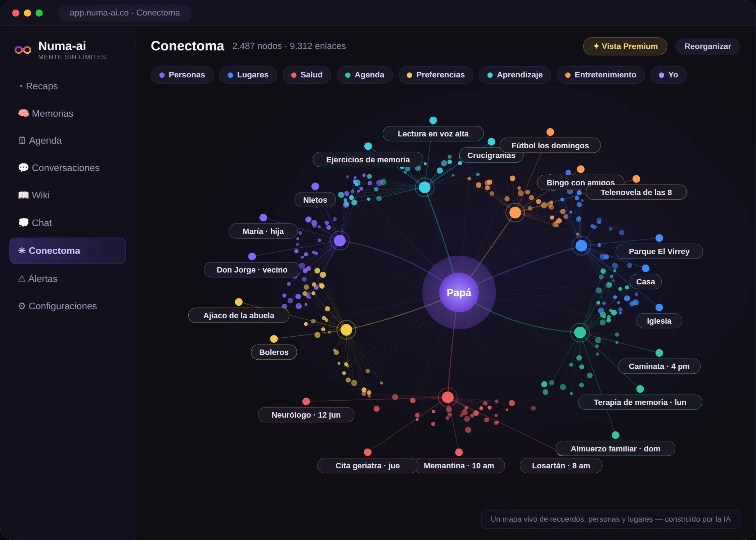Image resolution: width=756 pixels, height=540 pixels.
Task: Click the yellow Preferencias hub node
Action: pyautogui.click(x=346, y=330)
